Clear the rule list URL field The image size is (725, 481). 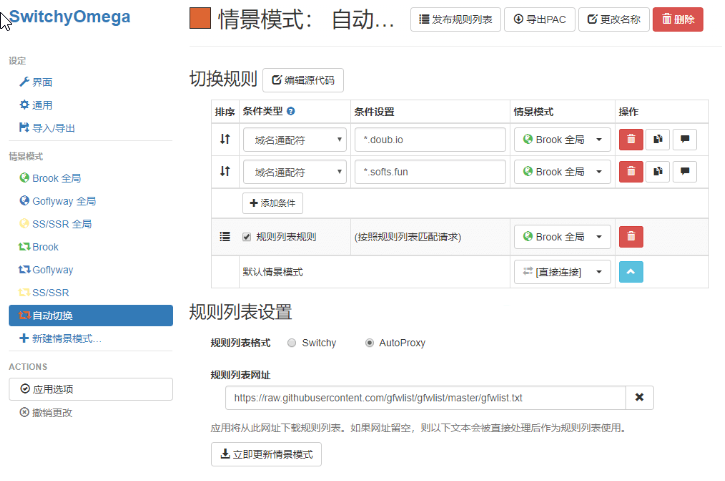[639, 398]
